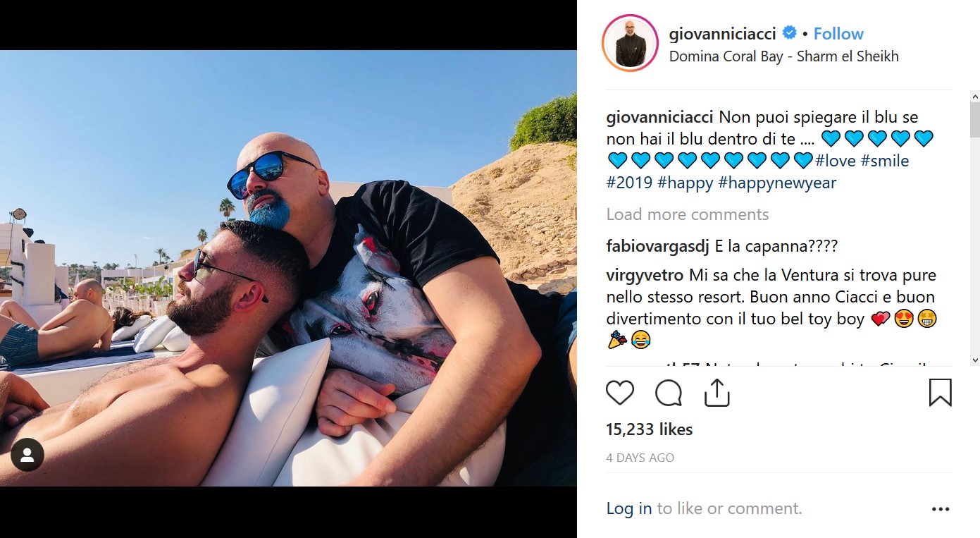Log in to like or comment
This screenshot has height=538, width=980.
point(628,508)
